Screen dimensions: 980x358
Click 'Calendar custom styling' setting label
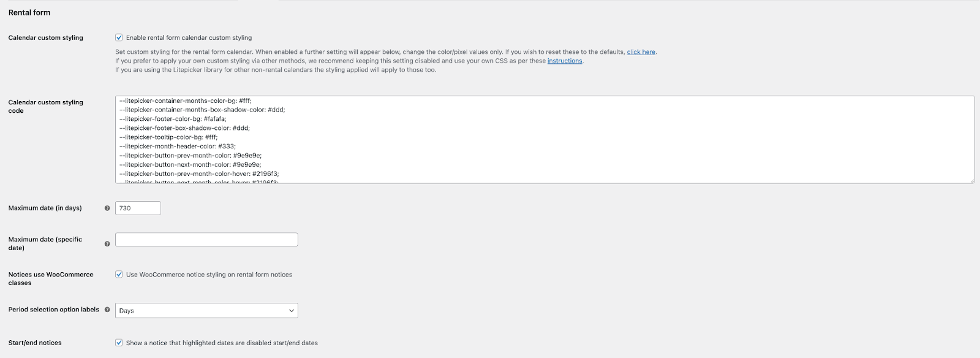pos(46,37)
